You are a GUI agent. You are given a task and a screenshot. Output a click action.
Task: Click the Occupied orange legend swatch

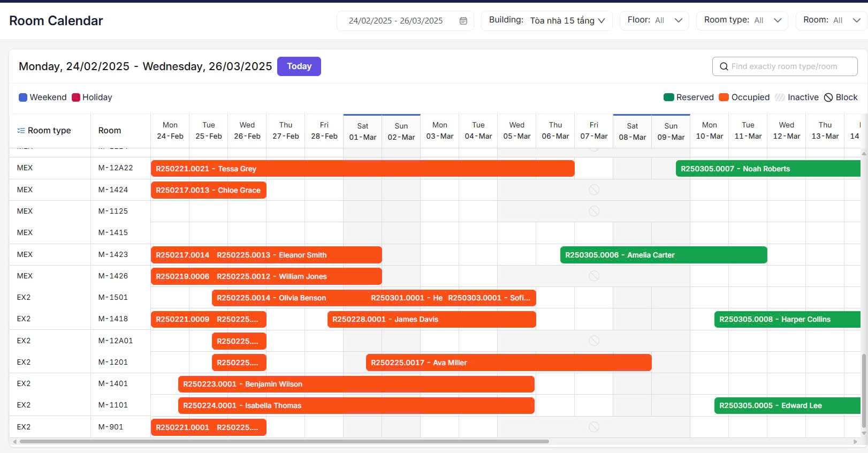click(x=724, y=97)
